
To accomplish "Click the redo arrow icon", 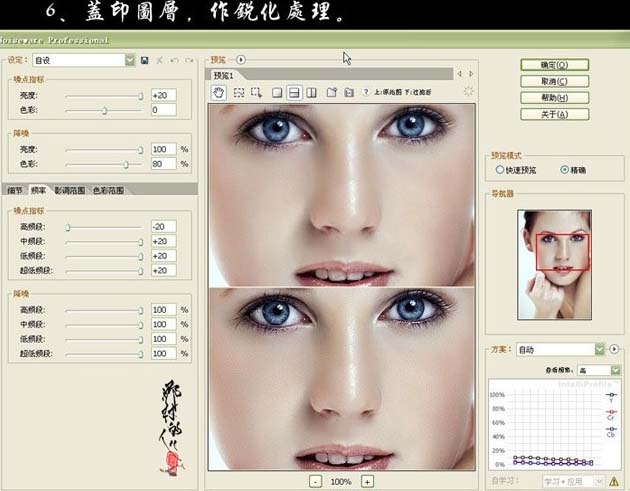I will tap(189, 60).
